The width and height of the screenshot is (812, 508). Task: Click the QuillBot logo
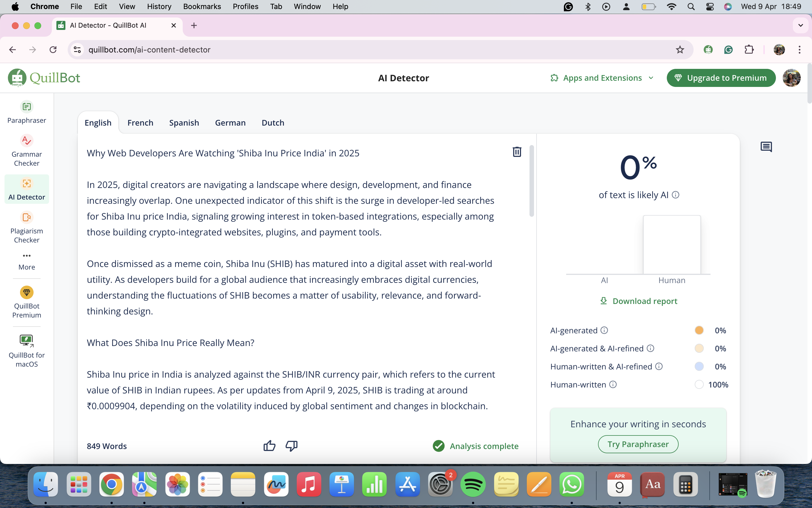point(44,78)
